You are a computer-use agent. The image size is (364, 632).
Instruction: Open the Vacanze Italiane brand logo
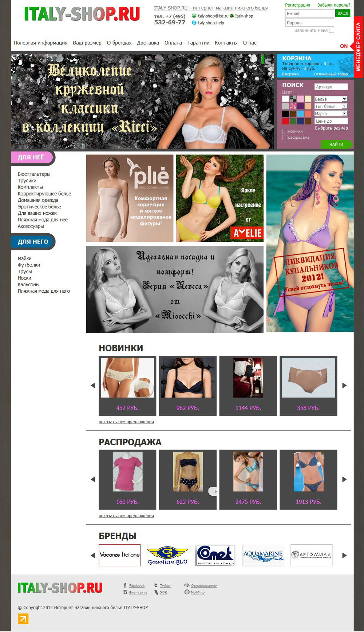119,555
